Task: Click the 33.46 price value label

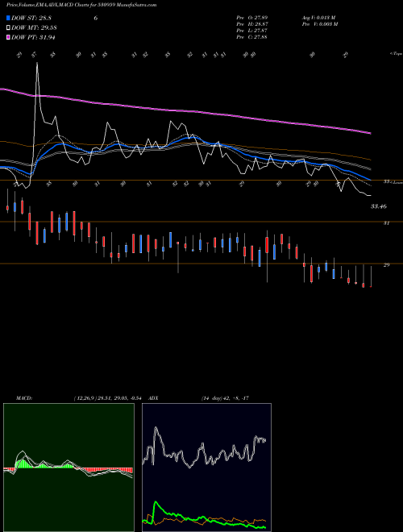Action: coord(379,206)
